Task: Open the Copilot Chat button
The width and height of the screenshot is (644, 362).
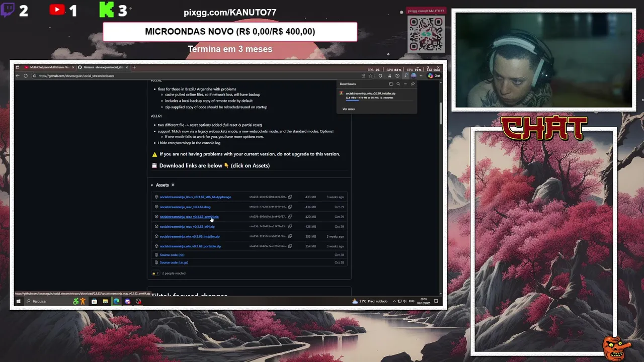Action: [x=434, y=76]
